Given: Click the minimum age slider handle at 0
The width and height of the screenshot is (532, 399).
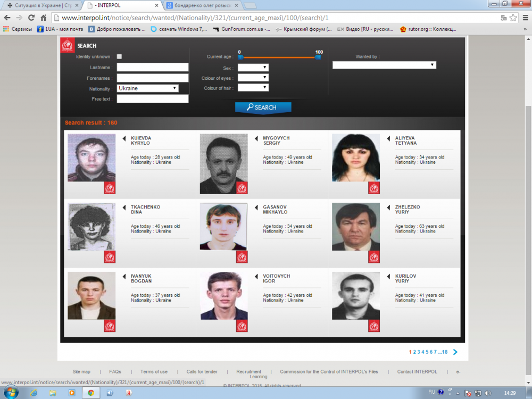Looking at the screenshot, I should coord(240,57).
